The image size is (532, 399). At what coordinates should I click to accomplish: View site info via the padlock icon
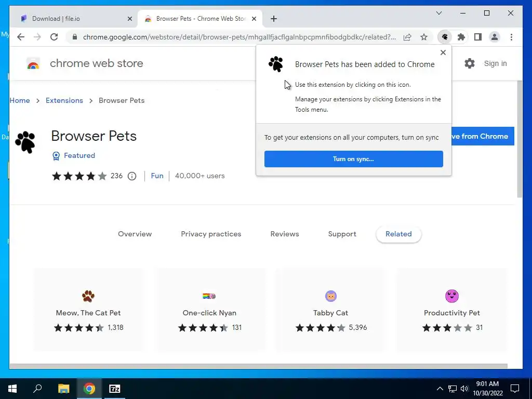[x=75, y=37]
